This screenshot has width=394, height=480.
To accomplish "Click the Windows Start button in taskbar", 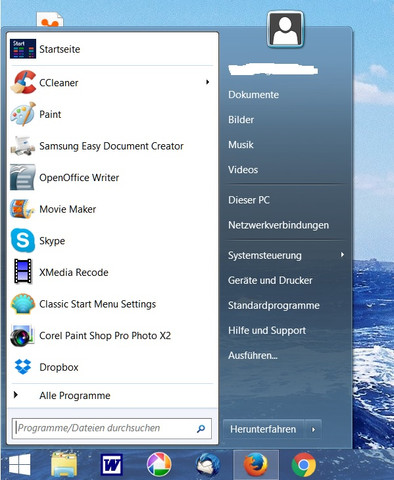I will click(19, 465).
